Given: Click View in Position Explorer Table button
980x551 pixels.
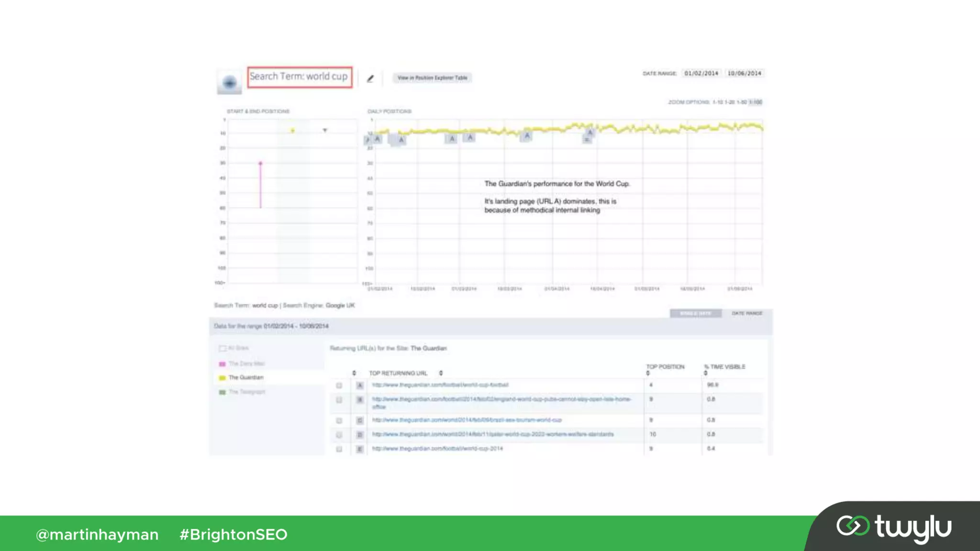Looking at the screenshot, I should pos(432,77).
